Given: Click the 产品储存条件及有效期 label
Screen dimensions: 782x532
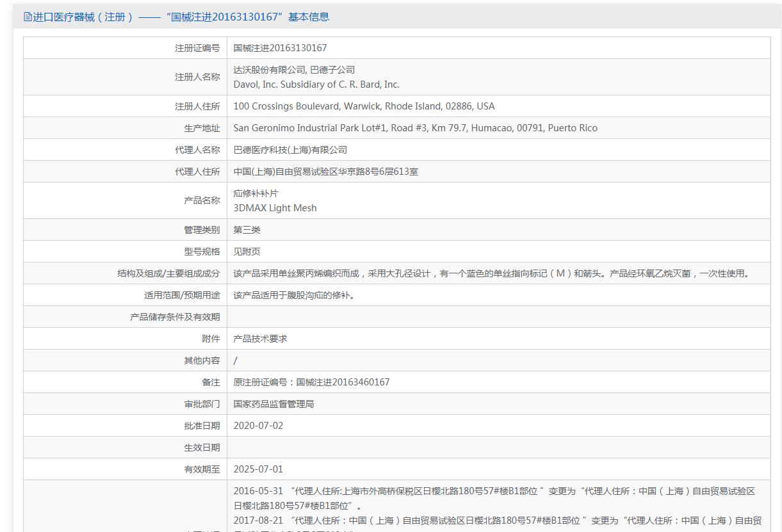Looking at the screenshot, I should (175, 317).
